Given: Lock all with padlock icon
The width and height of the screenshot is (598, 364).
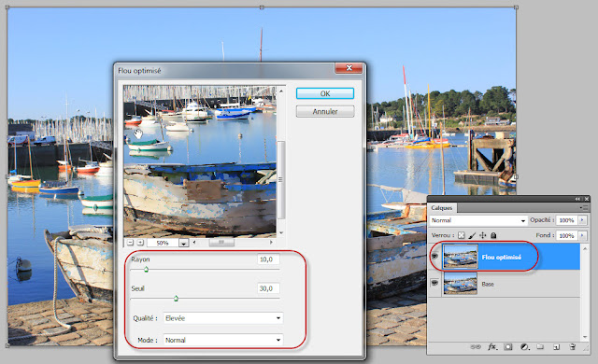Looking at the screenshot, I should [493, 235].
